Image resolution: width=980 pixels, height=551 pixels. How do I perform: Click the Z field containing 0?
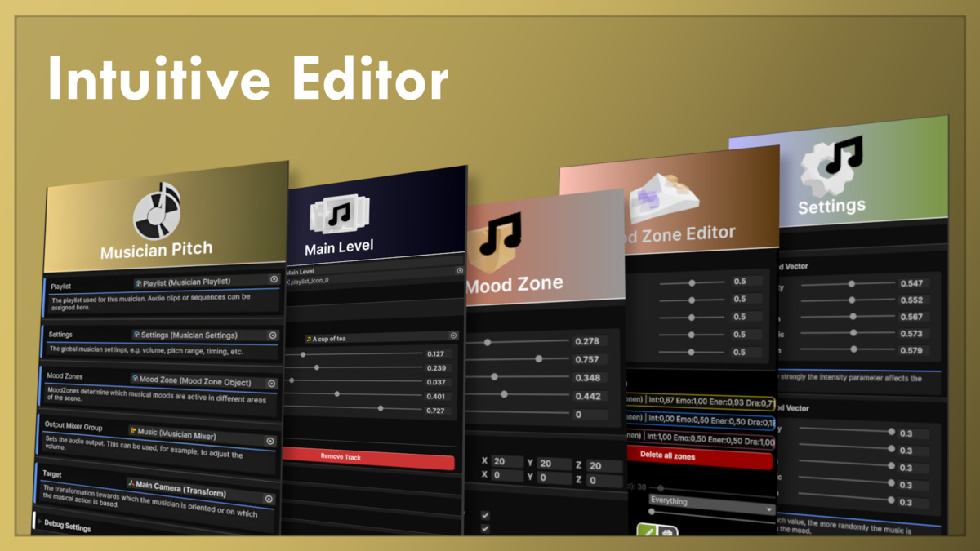tap(604, 480)
